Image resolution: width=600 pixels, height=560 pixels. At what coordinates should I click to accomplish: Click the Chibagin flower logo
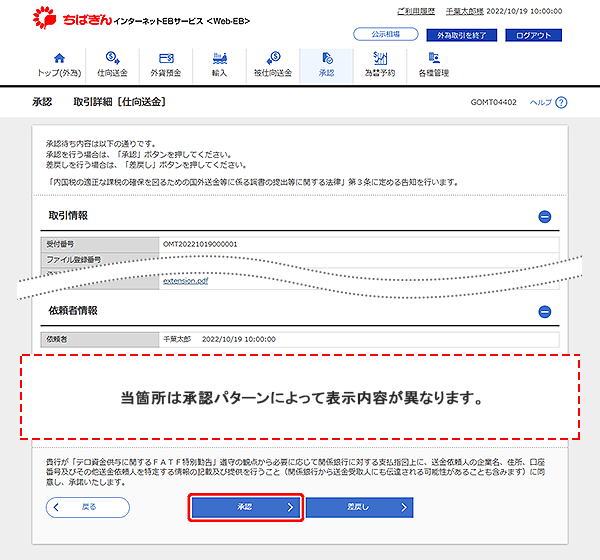[x=44, y=17]
